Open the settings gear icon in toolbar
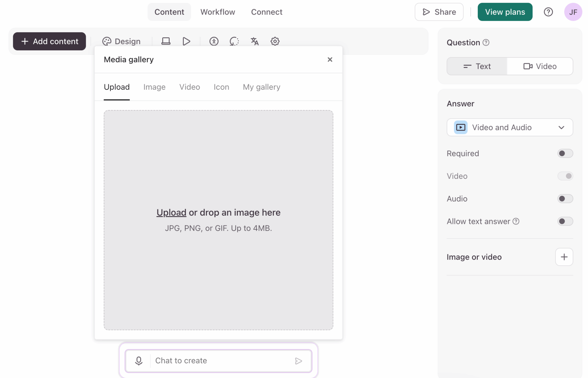Viewport: 588px width, 378px height. pyautogui.click(x=275, y=41)
